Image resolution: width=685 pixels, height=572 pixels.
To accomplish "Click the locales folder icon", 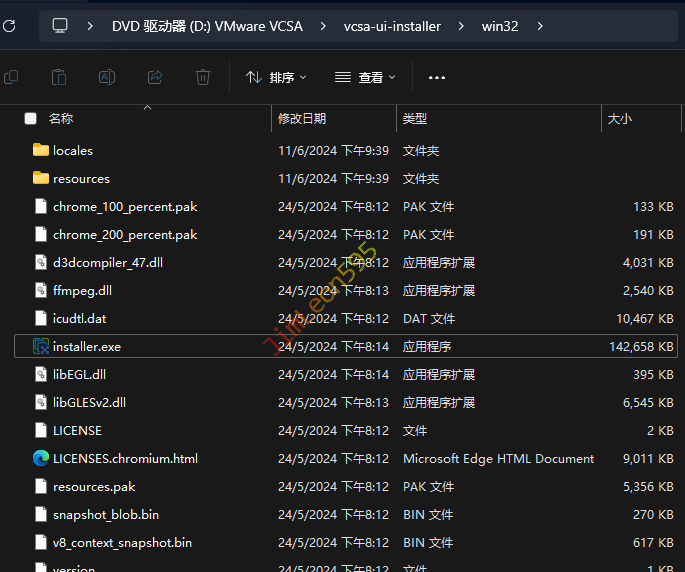I will (41, 151).
